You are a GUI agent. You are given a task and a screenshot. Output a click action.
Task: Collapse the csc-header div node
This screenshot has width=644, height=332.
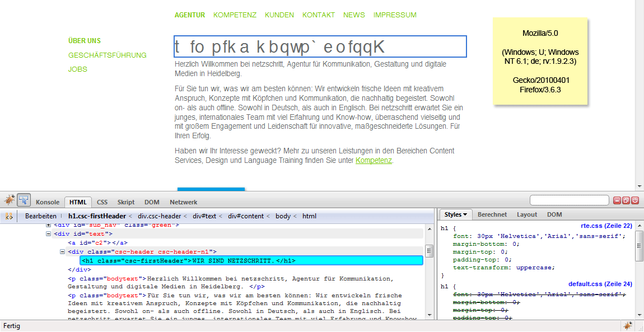point(63,252)
